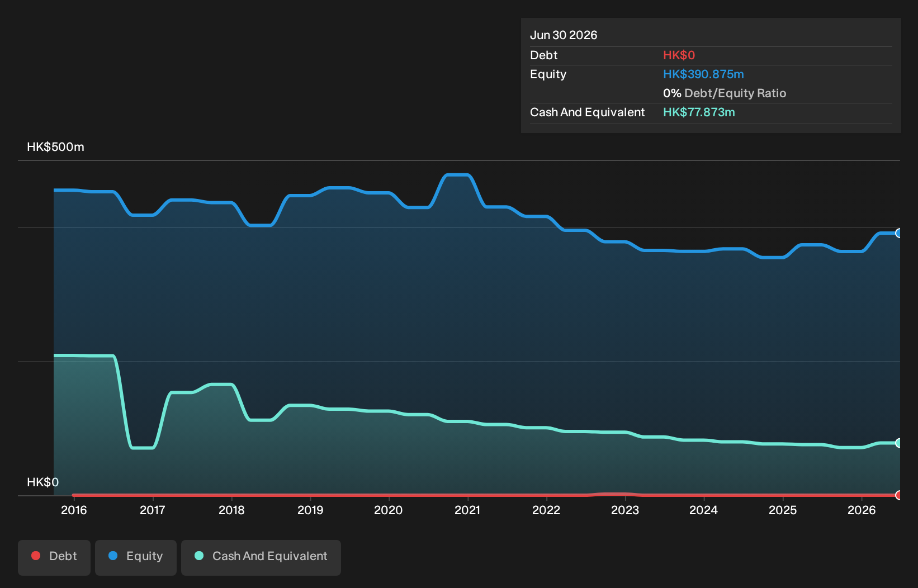This screenshot has width=918, height=588.
Task: Click the HK$500m y-axis label
Action: (55, 147)
